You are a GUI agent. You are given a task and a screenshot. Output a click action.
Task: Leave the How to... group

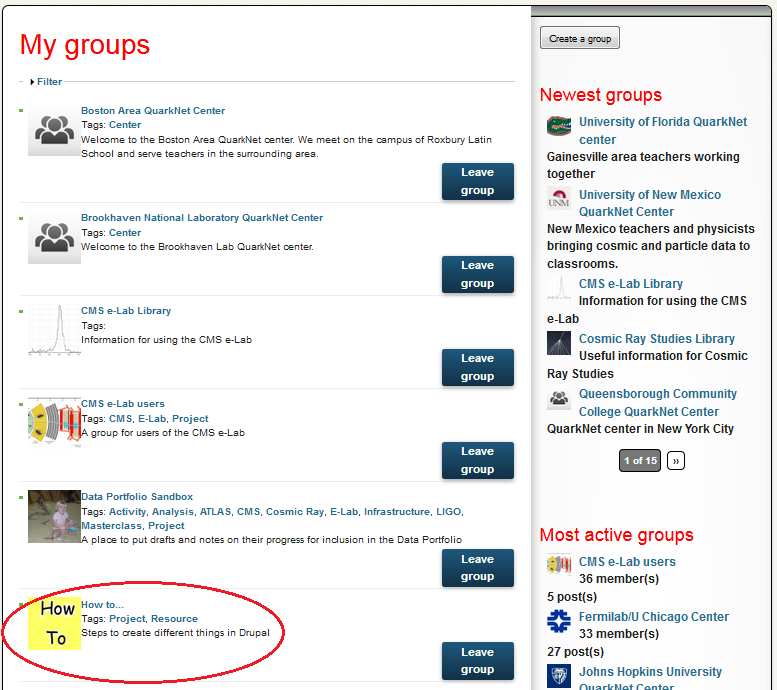tap(478, 661)
